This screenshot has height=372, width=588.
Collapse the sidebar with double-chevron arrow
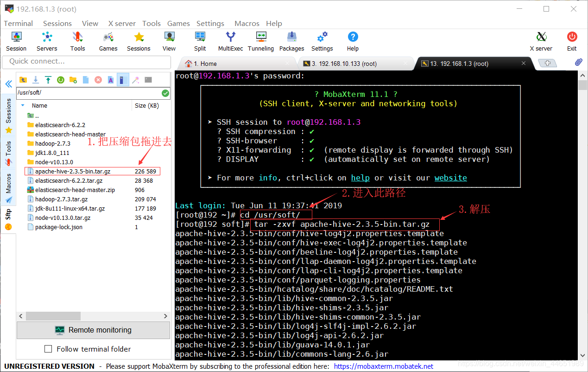[8, 84]
